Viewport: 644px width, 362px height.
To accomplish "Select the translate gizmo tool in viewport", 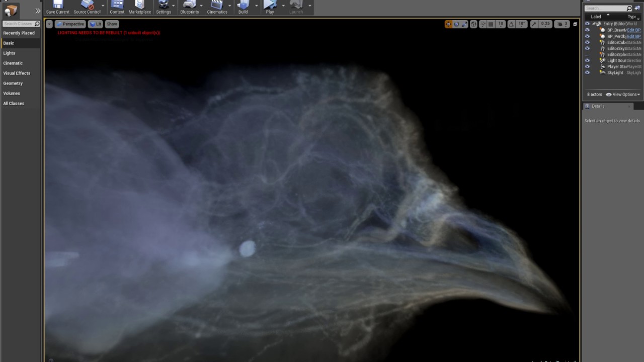I will click(448, 24).
